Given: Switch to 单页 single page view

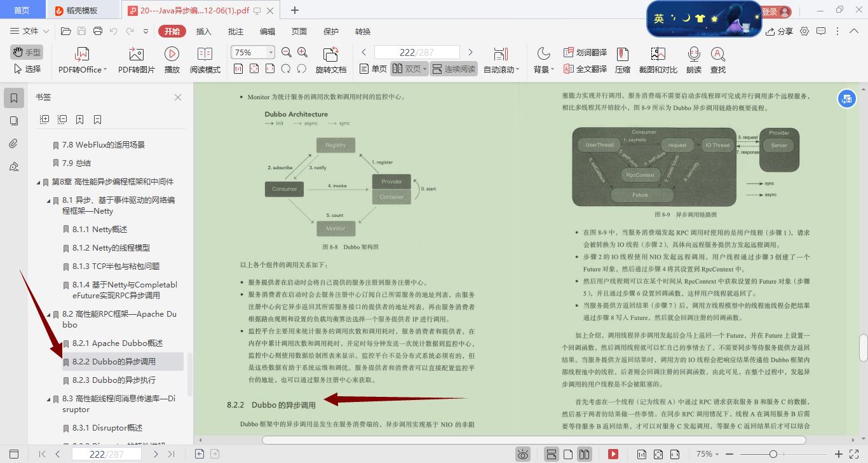Looking at the screenshot, I should tap(373, 69).
